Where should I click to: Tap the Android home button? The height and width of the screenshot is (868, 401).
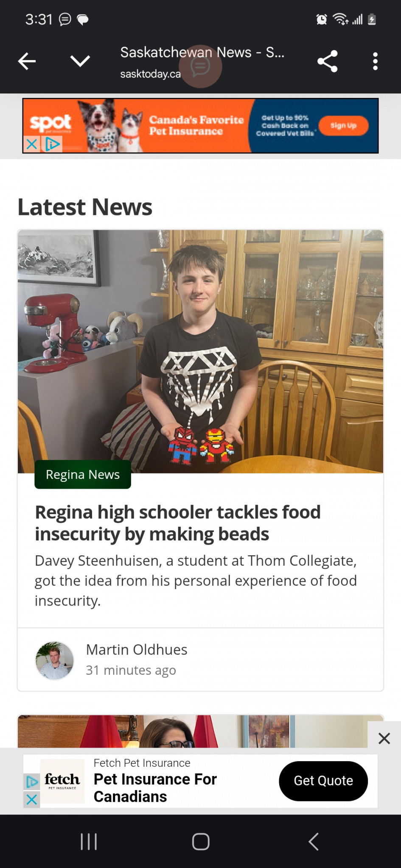(201, 842)
